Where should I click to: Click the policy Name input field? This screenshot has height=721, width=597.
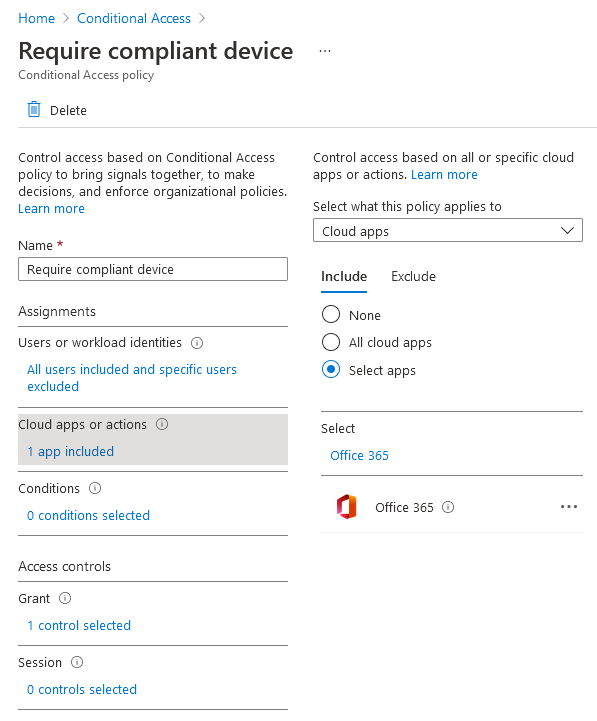click(153, 269)
